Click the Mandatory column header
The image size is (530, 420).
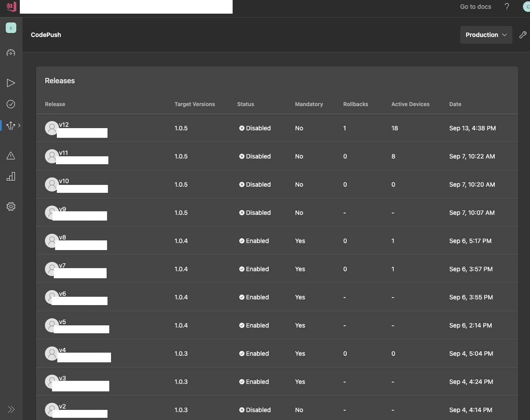pos(309,104)
